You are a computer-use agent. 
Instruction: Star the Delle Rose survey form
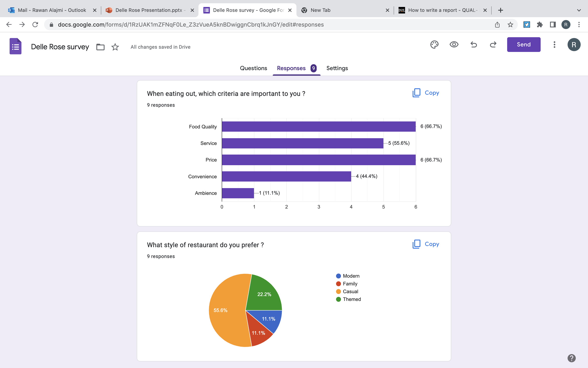(115, 47)
